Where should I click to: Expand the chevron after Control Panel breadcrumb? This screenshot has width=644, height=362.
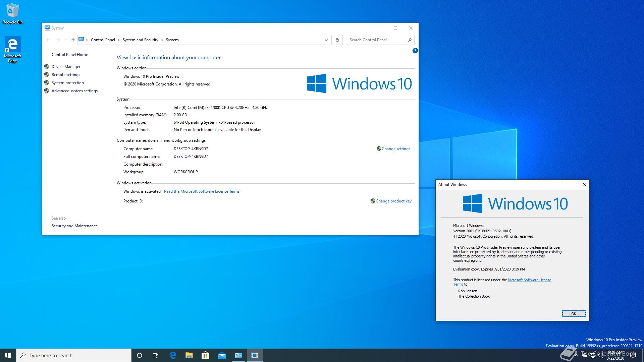pos(119,40)
